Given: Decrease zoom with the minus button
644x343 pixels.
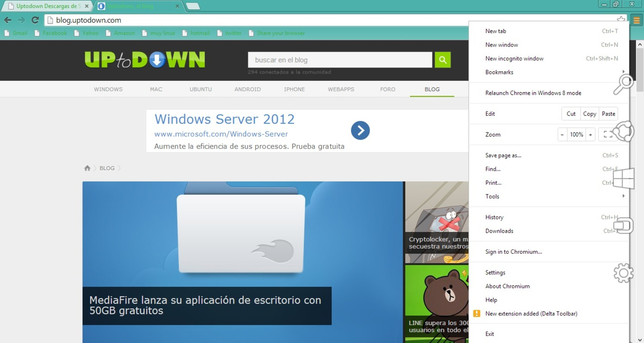Looking at the screenshot, I should 562,135.
